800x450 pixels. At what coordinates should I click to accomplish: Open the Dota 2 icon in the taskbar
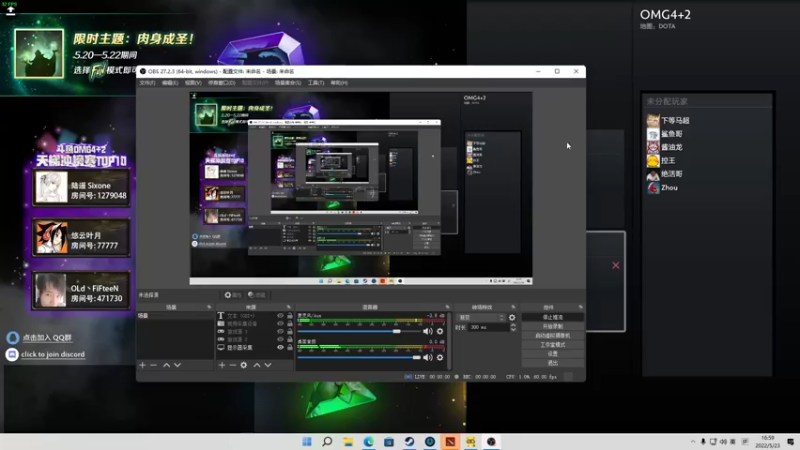click(x=450, y=441)
